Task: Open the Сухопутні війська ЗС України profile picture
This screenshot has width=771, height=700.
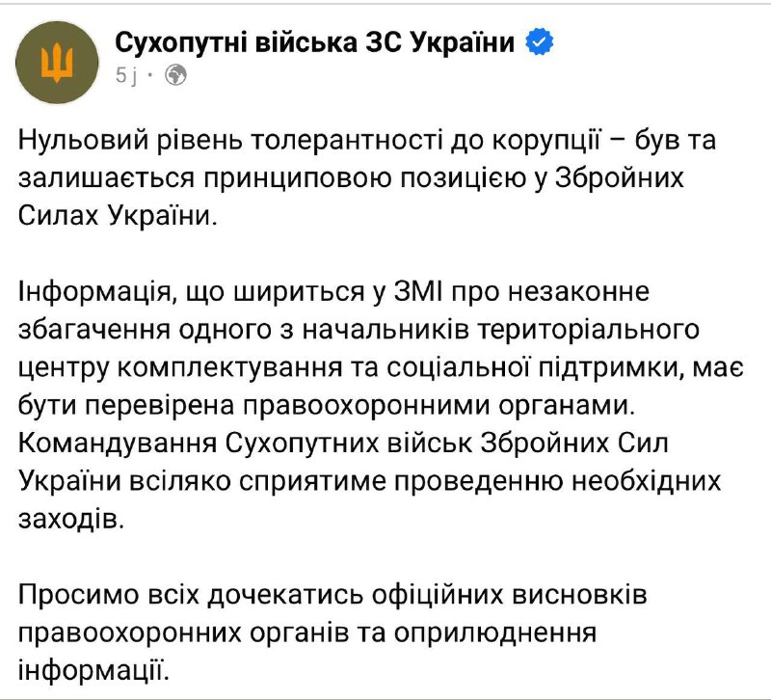Action: click(x=57, y=62)
